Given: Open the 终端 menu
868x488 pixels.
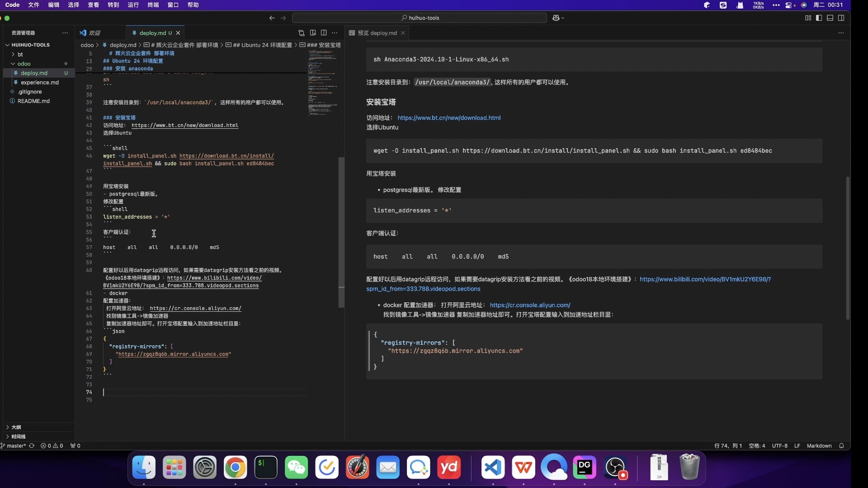Looking at the screenshot, I should tap(153, 5).
